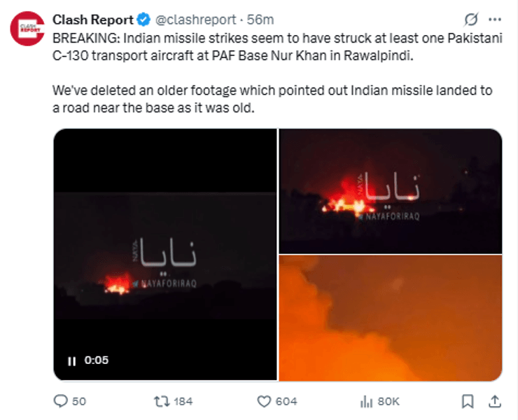518x420 pixels.
Task: Open the repost arrows menu
Action: (161, 401)
